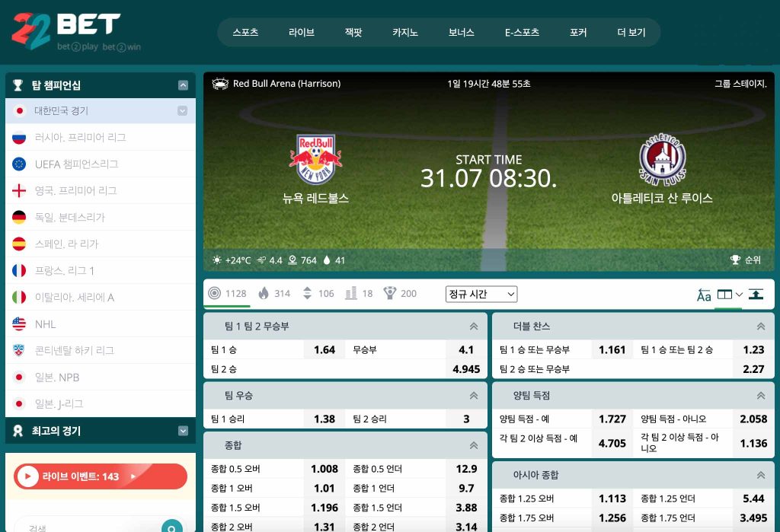Click the Aa font size icon
The image size is (780, 532).
(x=703, y=295)
